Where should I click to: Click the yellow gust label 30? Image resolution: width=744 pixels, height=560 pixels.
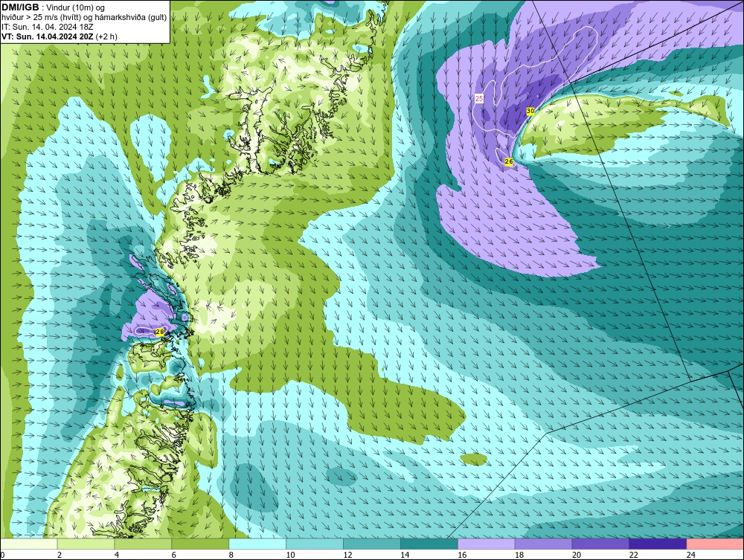pyautogui.click(x=530, y=111)
